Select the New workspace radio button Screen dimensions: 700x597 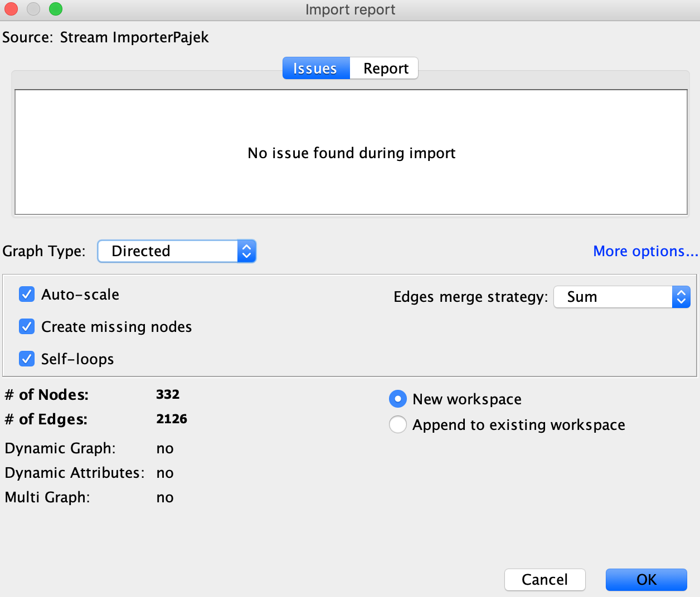point(398,399)
